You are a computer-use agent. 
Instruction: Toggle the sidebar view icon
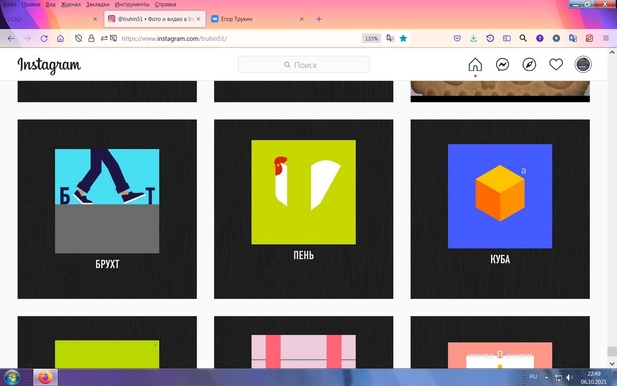point(507,38)
